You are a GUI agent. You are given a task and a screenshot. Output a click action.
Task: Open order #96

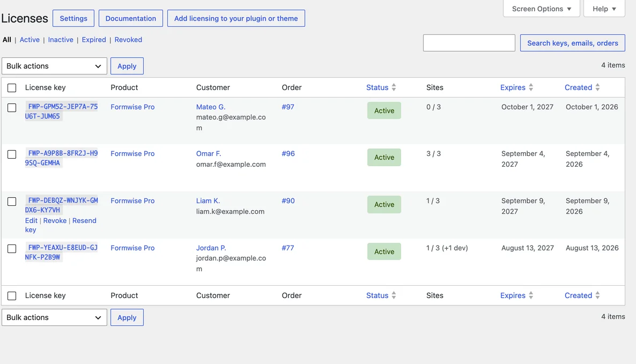pyautogui.click(x=289, y=154)
